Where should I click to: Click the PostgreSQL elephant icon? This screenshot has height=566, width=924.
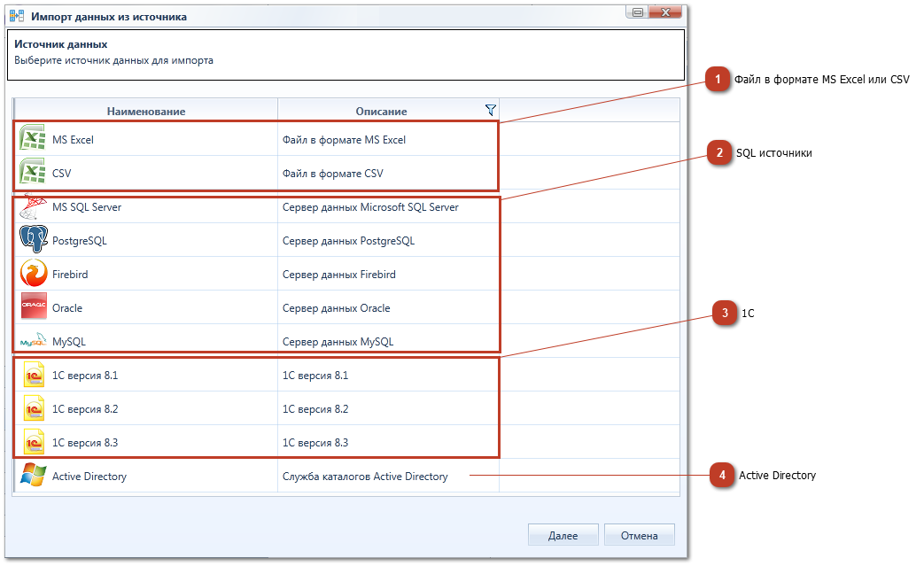pyautogui.click(x=33, y=239)
